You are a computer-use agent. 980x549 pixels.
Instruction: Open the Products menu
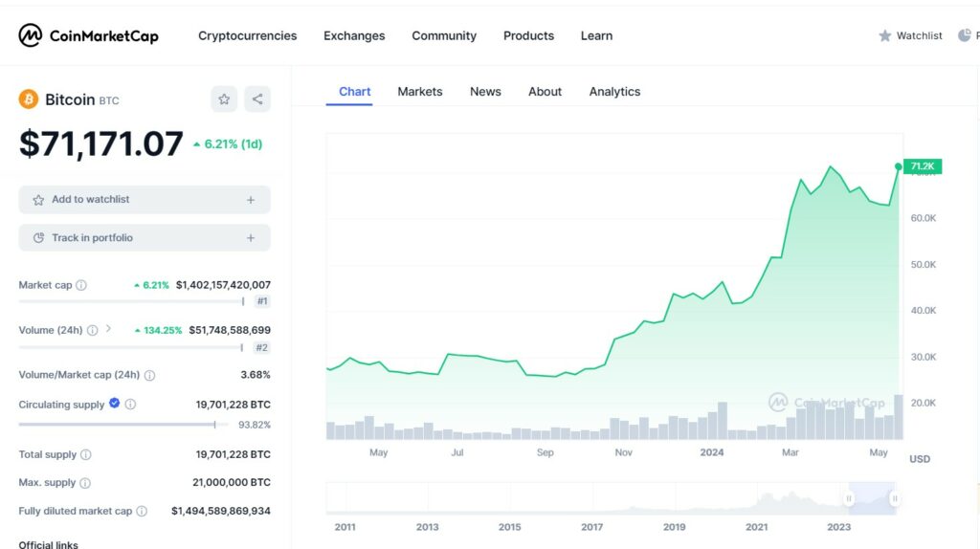(x=528, y=35)
